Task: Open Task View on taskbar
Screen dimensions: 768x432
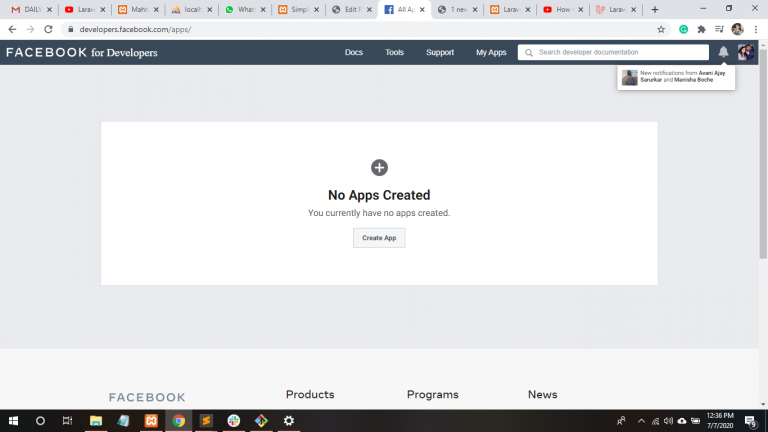Action: click(67, 421)
